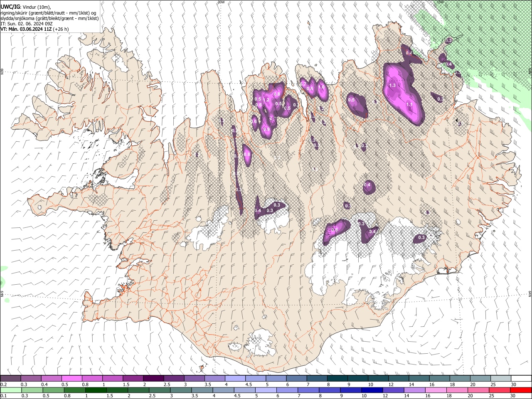Viewport: 532px width, 399px height.
Task: Click the "VT: Mán. 03.06.2024 11Z (+26 h)" valid time
Action: [x=34, y=29]
